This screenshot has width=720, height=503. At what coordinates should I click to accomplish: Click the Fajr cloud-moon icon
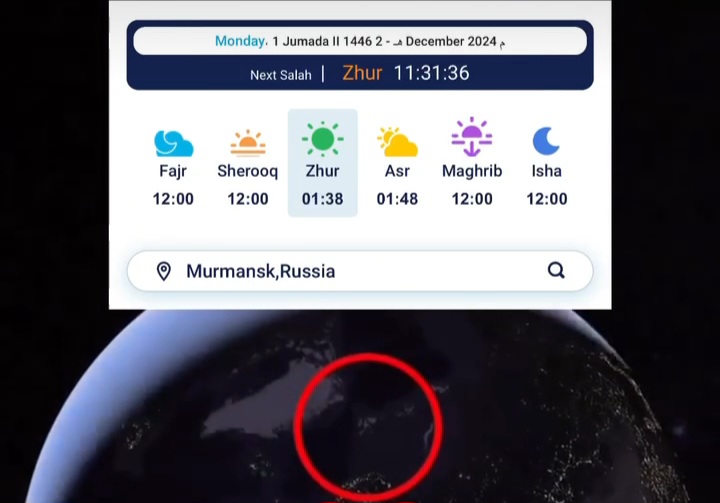pyautogui.click(x=174, y=143)
